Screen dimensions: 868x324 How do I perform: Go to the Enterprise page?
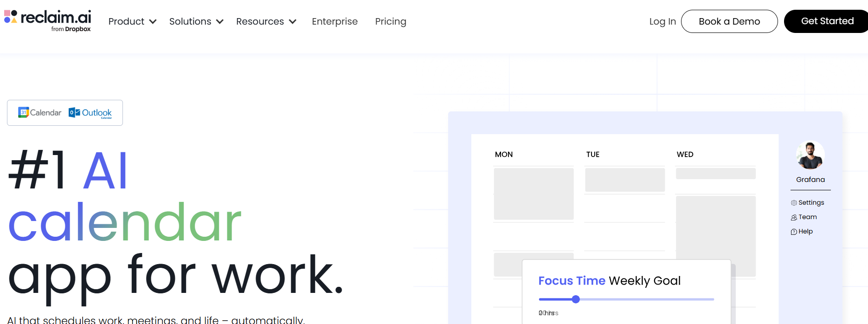334,21
